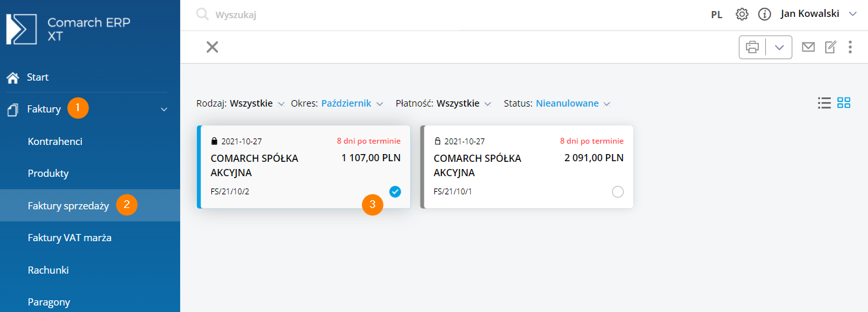The width and height of the screenshot is (868, 312).
Task: Switch to list view icon
Action: pos(824,103)
